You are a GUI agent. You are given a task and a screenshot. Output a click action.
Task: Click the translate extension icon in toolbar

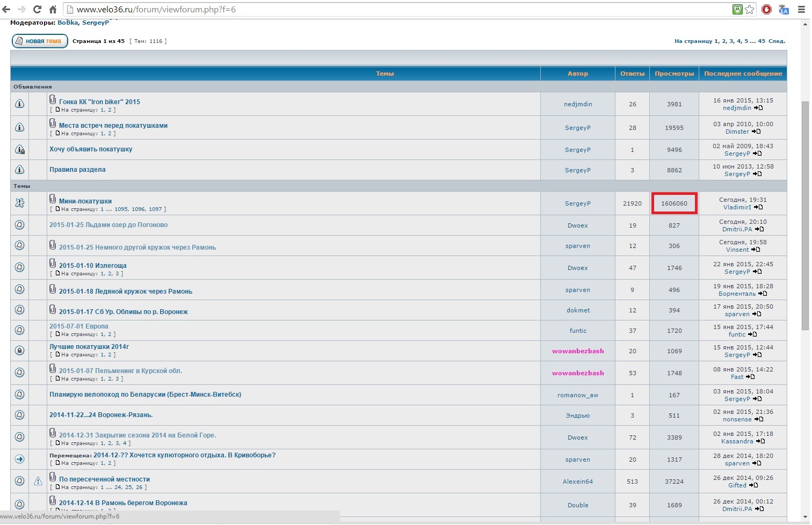point(784,9)
